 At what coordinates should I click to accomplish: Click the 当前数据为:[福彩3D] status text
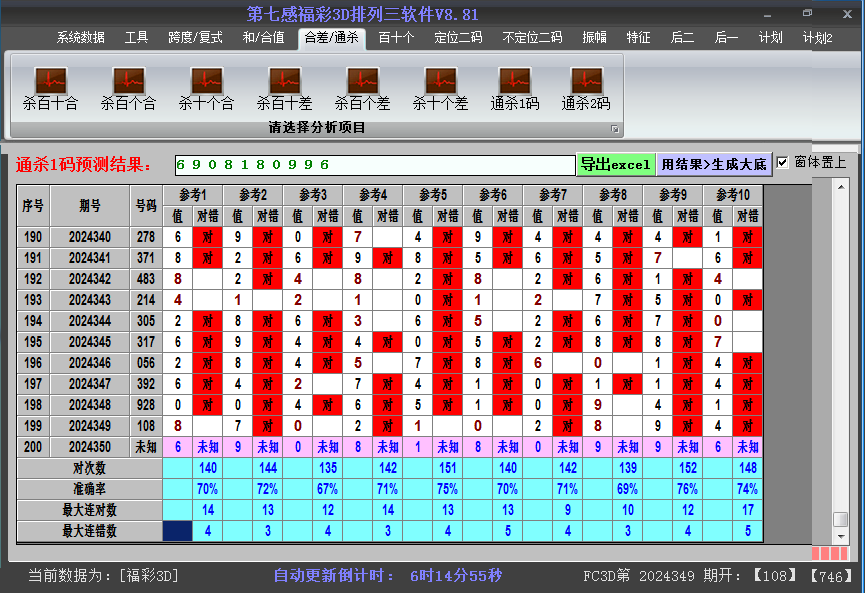coord(103,576)
